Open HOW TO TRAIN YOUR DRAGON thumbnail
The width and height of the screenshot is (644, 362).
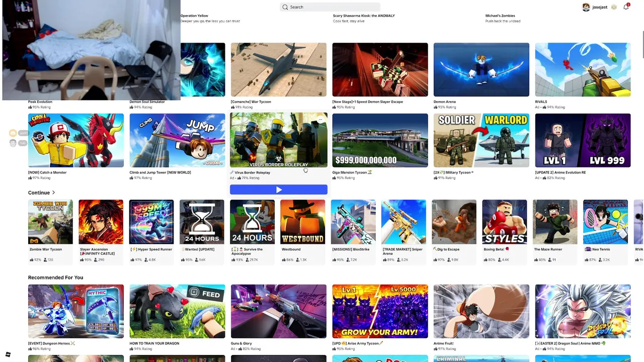(x=177, y=311)
